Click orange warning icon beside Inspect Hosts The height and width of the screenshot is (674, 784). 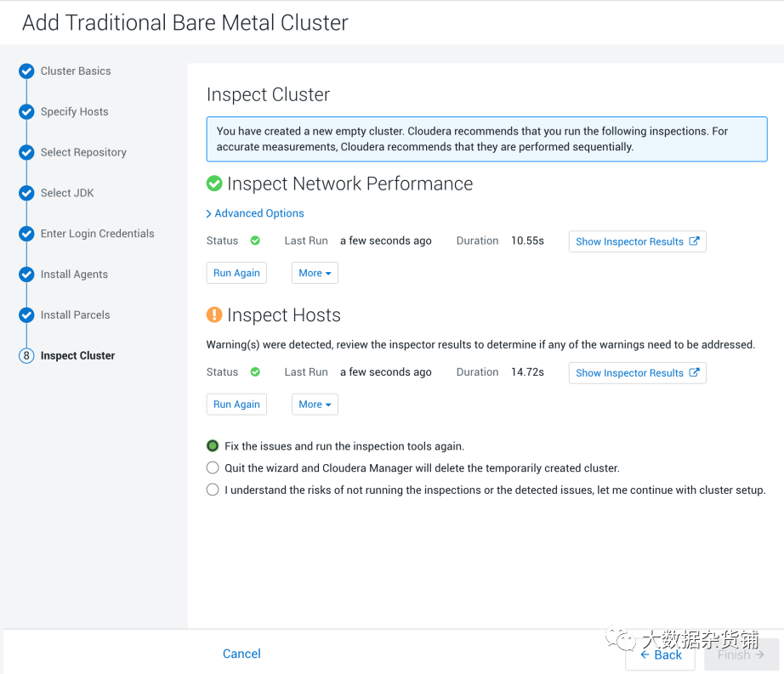click(214, 314)
